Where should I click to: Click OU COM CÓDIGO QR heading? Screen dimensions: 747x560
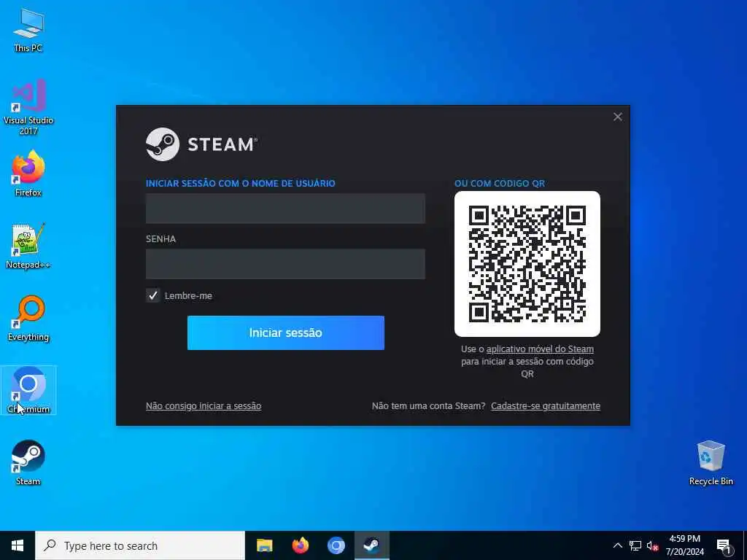(499, 183)
